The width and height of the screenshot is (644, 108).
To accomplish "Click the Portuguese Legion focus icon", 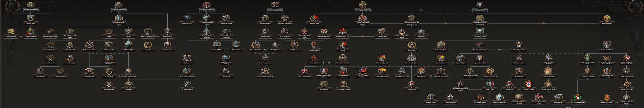I will point(480,31).
